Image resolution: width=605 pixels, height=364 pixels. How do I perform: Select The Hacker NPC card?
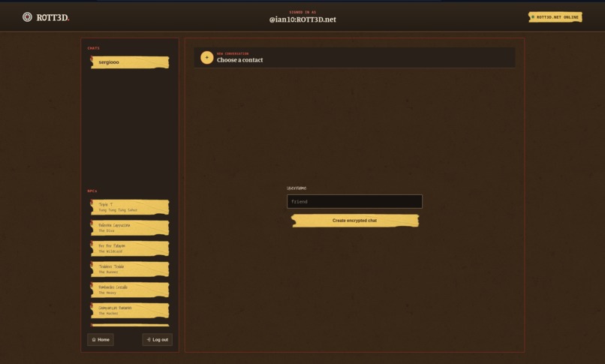pyautogui.click(x=130, y=311)
